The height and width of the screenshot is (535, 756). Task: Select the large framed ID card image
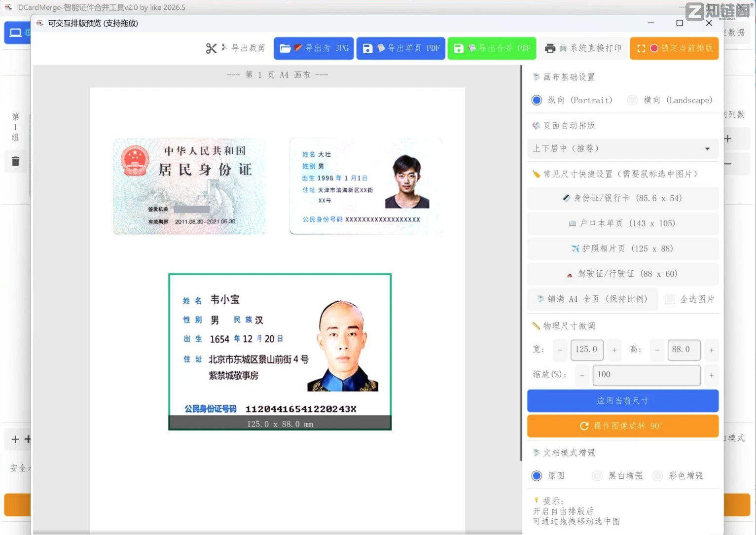click(280, 352)
